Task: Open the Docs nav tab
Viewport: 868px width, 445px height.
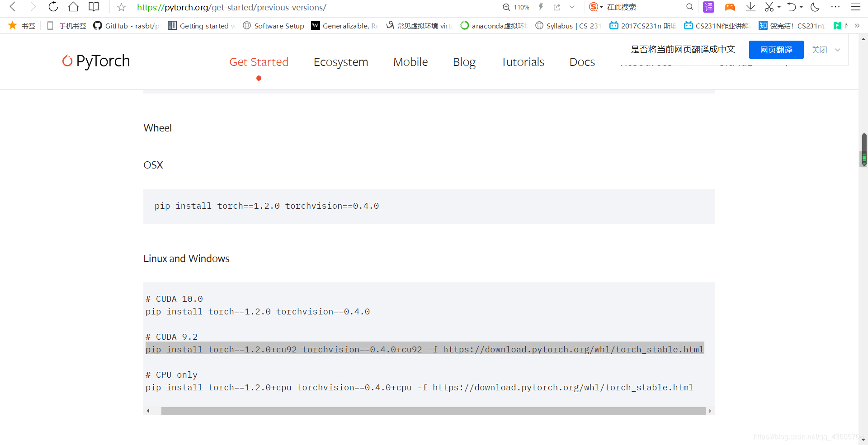Action: (582, 62)
